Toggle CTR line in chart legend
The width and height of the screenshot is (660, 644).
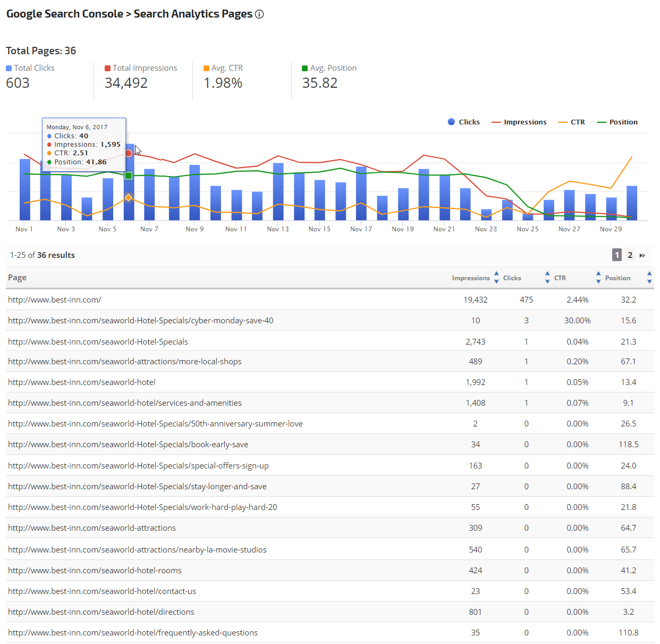click(572, 122)
